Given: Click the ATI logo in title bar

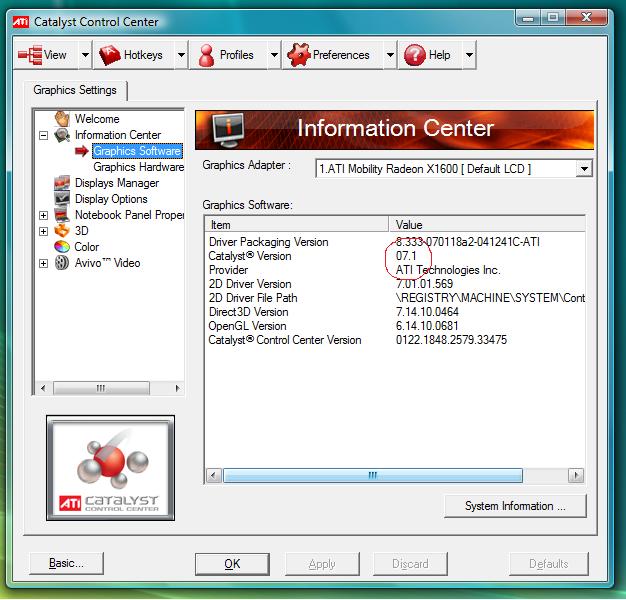Looking at the screenshot, I should [21, 22].
